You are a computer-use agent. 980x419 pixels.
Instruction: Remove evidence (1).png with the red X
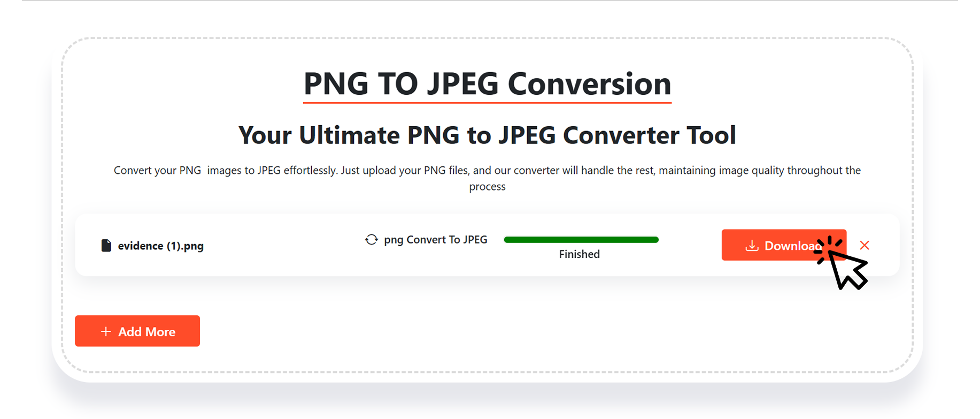tap(865, 245)
